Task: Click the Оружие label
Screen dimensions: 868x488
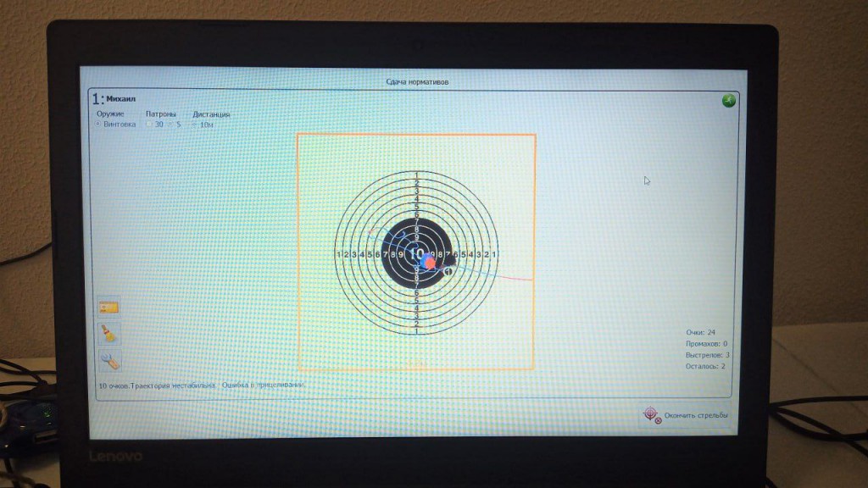Action: 110,114
